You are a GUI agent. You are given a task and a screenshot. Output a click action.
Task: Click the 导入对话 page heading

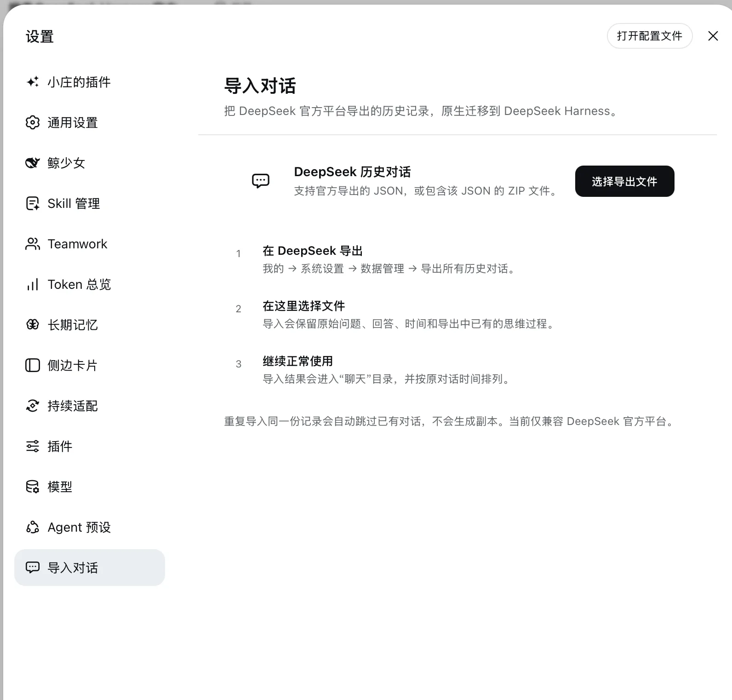260,86
